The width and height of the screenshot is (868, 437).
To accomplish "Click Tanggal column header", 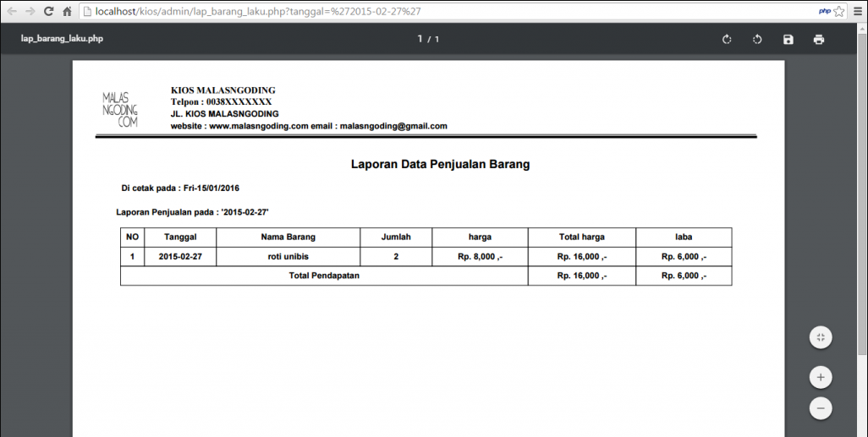I will tap(180, 238).
